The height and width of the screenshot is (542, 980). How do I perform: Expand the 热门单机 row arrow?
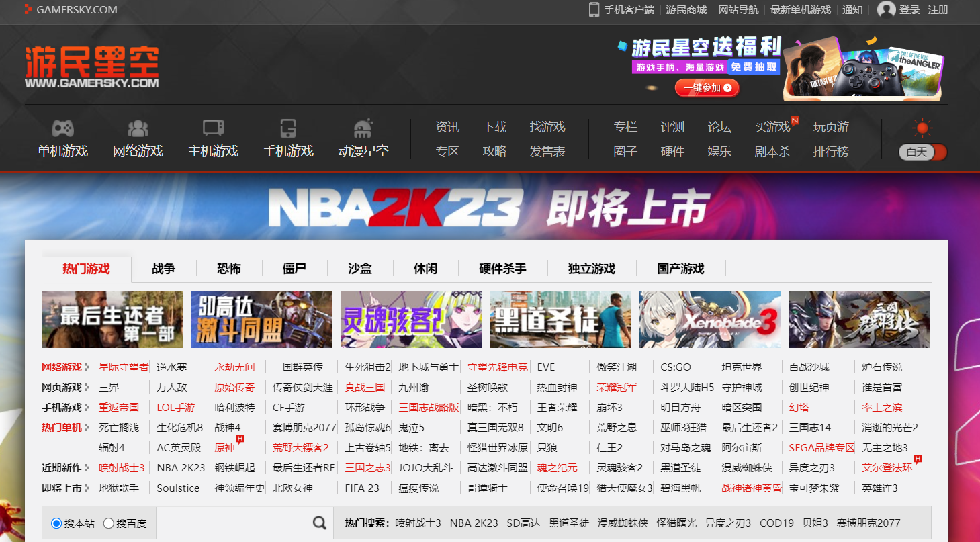[x=87, y=428]
